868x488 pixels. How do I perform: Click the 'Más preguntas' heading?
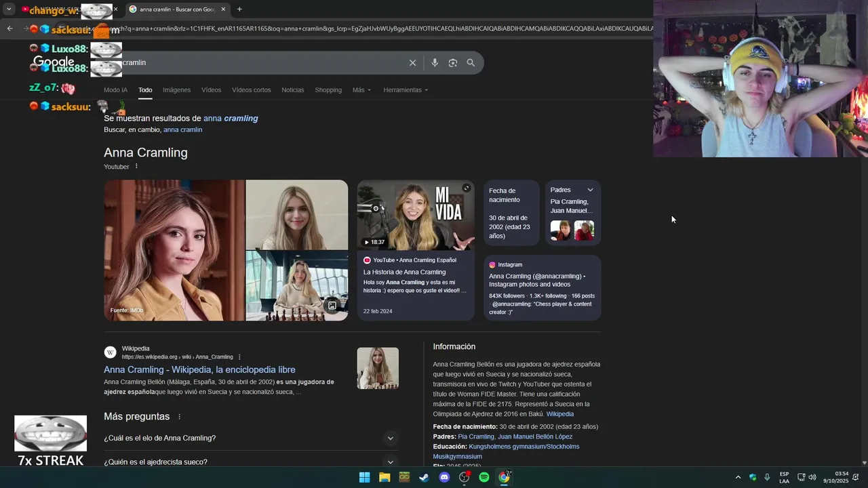(136, 417)
